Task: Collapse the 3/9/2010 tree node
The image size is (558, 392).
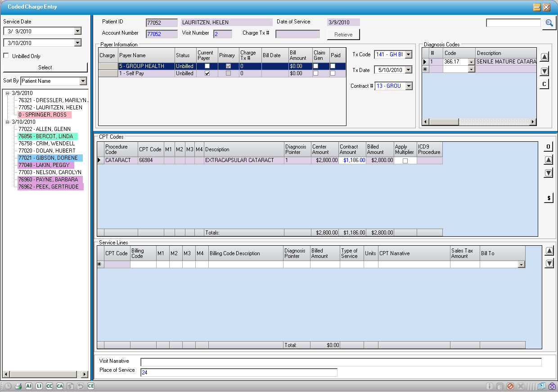Action: (8, 93)
